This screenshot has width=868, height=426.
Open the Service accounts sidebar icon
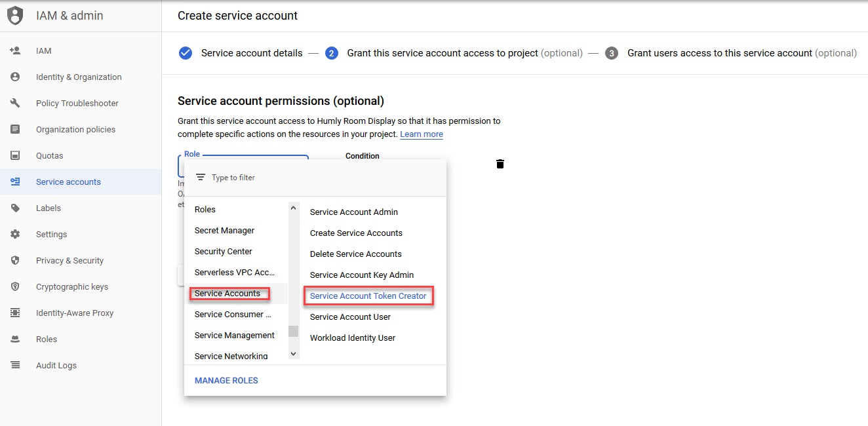(17, 182)
